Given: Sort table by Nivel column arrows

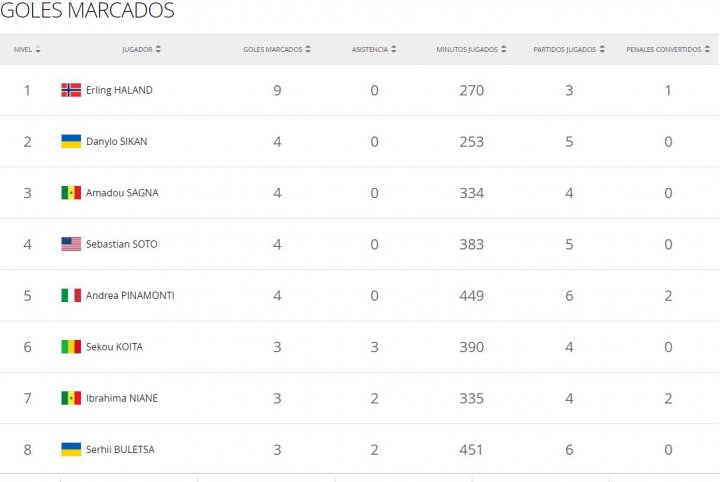Looking at the screenshot, I should 38,49.
